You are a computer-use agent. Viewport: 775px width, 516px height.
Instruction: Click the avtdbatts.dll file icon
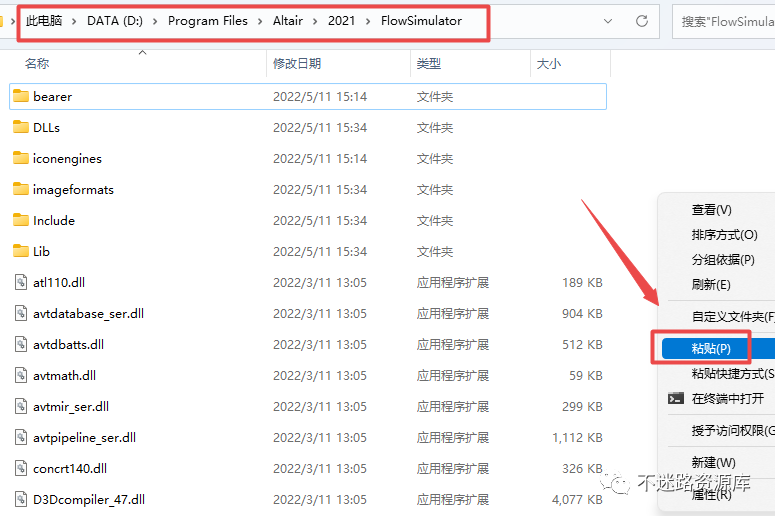[21, 344]
